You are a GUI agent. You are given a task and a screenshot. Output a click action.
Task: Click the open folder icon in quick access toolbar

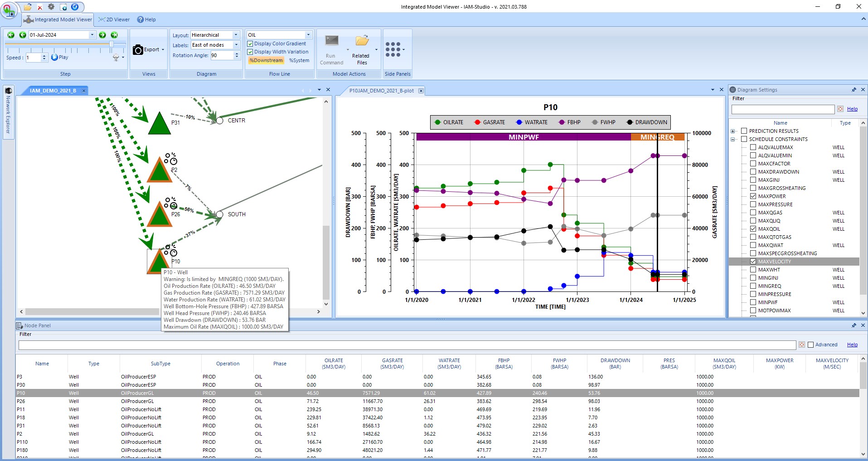(28, 7)
